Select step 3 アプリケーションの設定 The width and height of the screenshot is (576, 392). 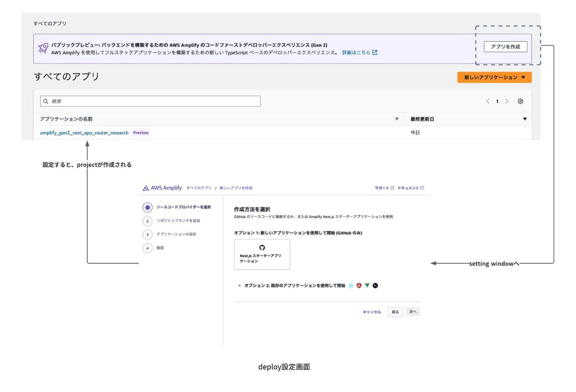coord(170,234)
